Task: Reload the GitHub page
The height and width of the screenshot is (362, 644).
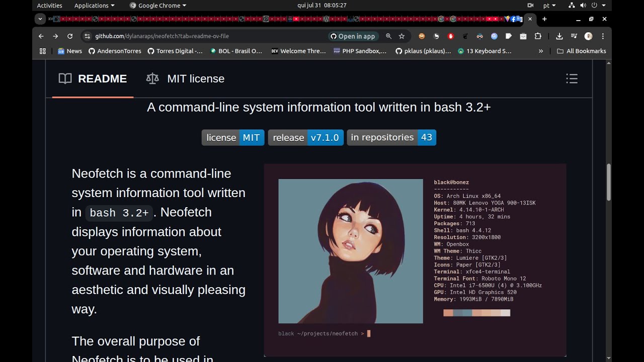Action: tap(70, 36)
